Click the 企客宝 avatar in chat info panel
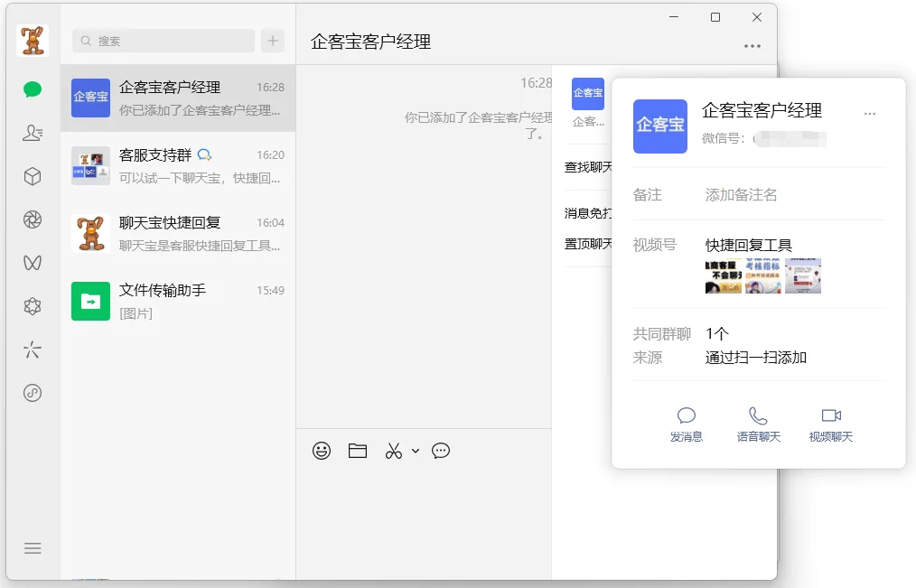 [588, 94]
